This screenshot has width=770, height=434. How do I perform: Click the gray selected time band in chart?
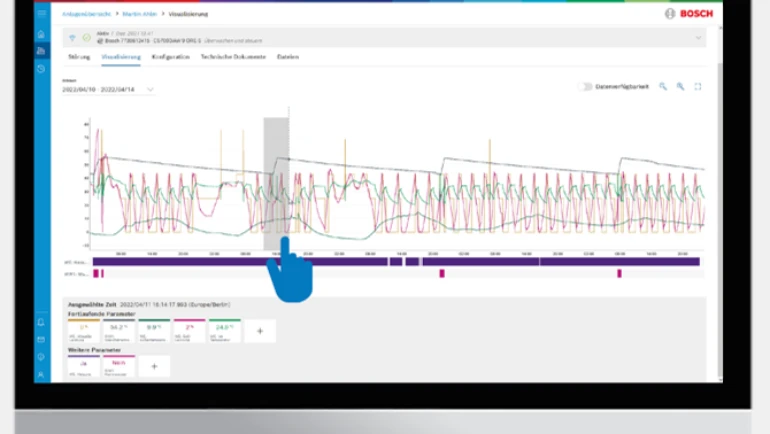tap(276, 180)
